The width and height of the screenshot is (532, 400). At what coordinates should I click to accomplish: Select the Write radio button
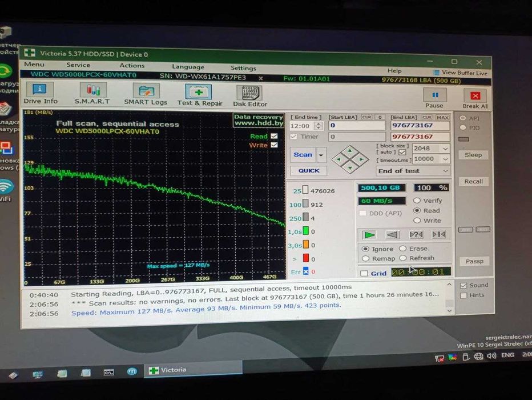(417, 221)
